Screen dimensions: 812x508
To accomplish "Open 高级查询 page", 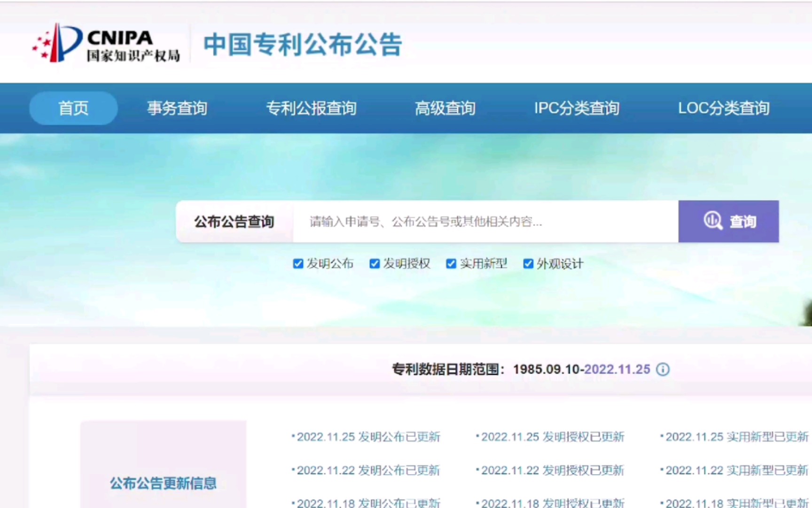I will pos(445,108).
